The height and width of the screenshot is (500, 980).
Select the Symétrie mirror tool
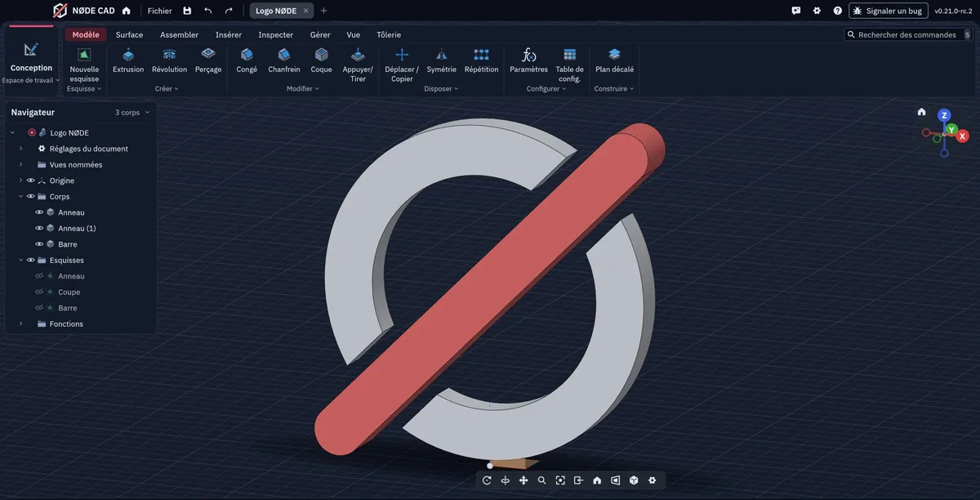click(441, 60)
